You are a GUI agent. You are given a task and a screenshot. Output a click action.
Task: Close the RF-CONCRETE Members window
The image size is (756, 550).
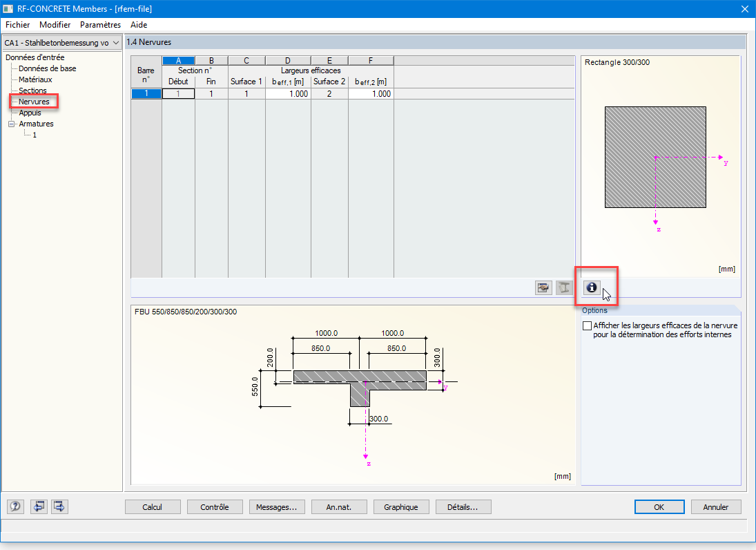tap(744, 9)
